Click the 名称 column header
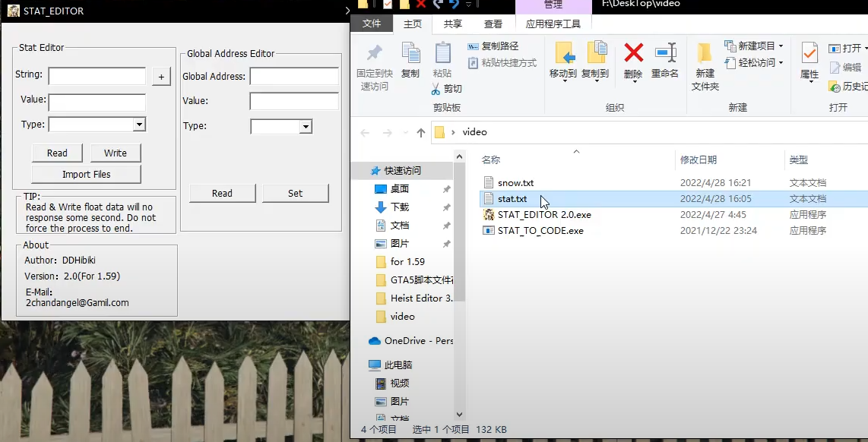Screen dimensions: 868x442 click(x=491, y=160)
